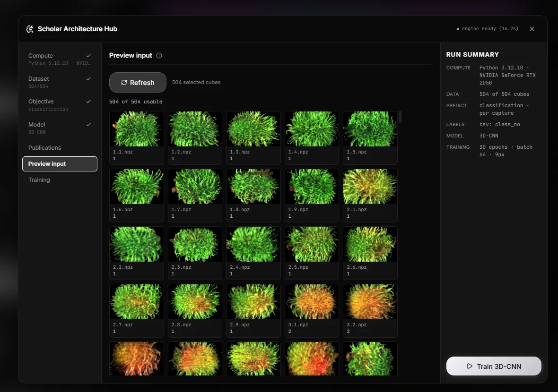The height and width of the screenshot is (392, 558).
Task: Select the 1.6.npz cube thumbnail
Action: (137, 186)
